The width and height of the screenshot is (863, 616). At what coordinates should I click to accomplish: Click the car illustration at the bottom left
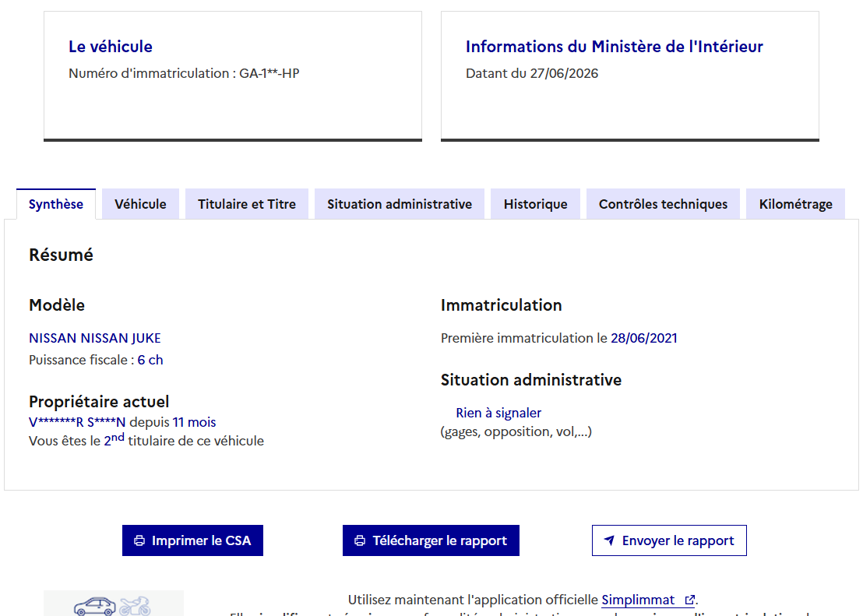pyautogui.click(x=95, y=606)
